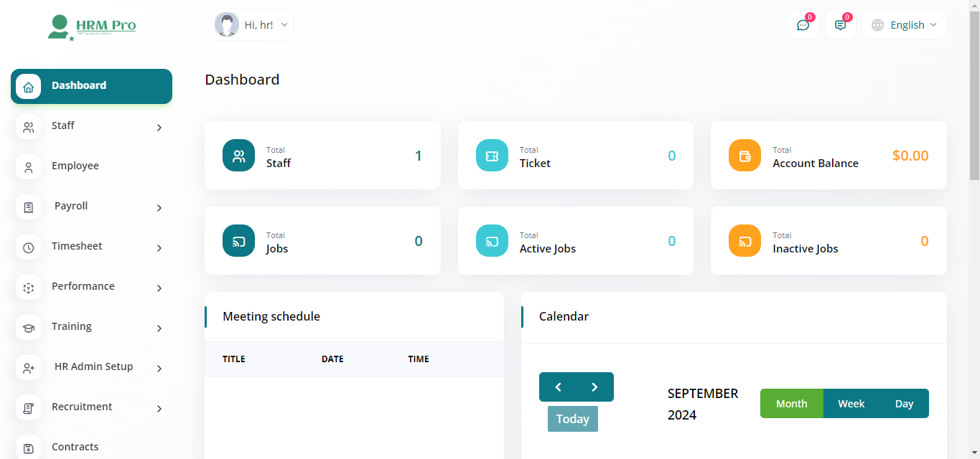This screenshot has width=980, height=459.
Task: Click the Total Ticket icon
Action: tap(492, 156)
